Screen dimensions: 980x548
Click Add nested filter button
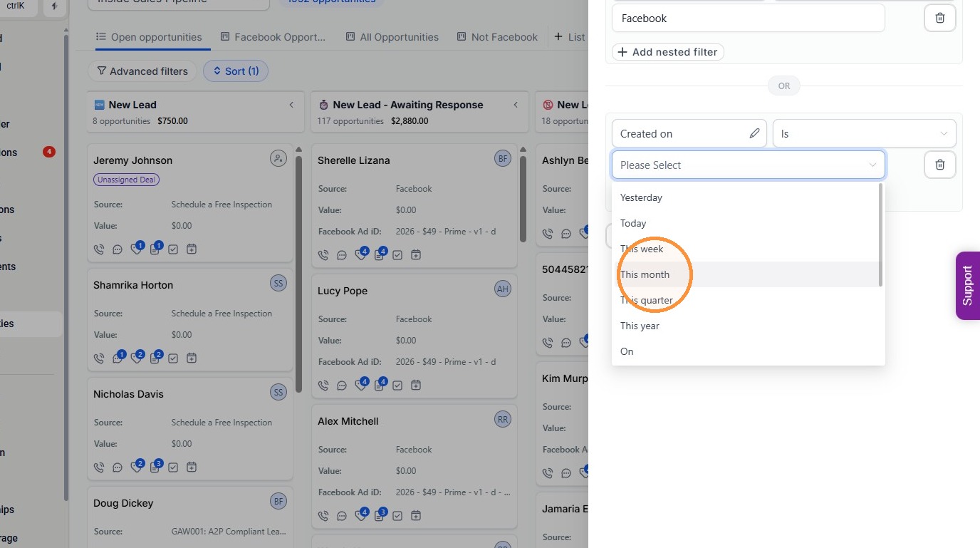[x=668, y=52]
